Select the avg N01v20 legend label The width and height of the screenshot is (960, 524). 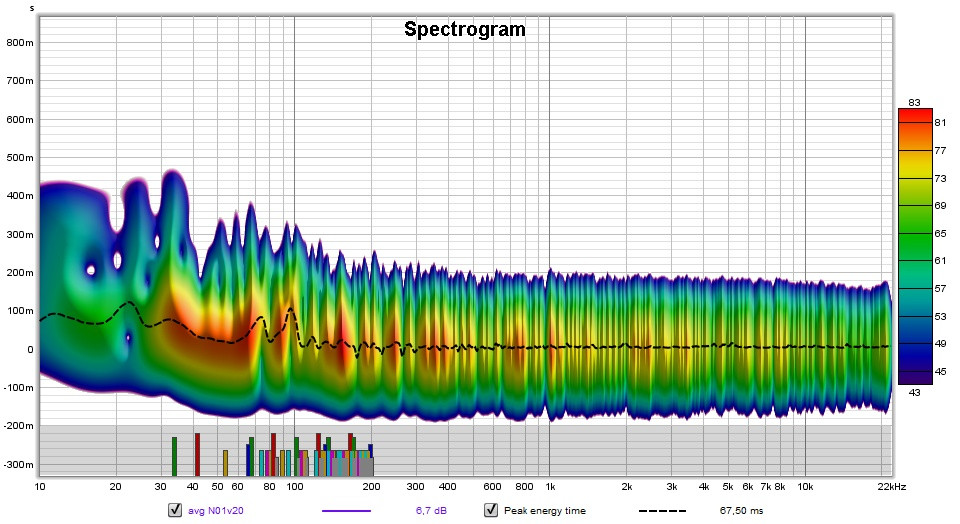tap(216, 510)
